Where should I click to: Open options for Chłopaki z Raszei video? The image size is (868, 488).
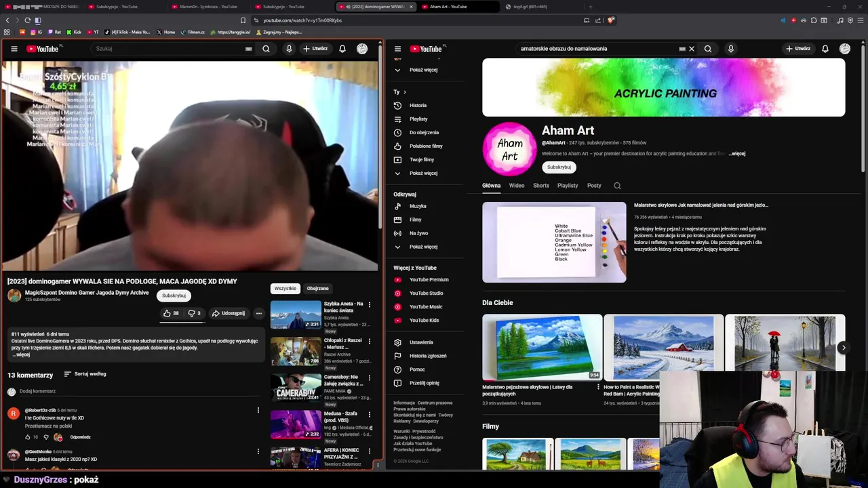pos(370,342)
